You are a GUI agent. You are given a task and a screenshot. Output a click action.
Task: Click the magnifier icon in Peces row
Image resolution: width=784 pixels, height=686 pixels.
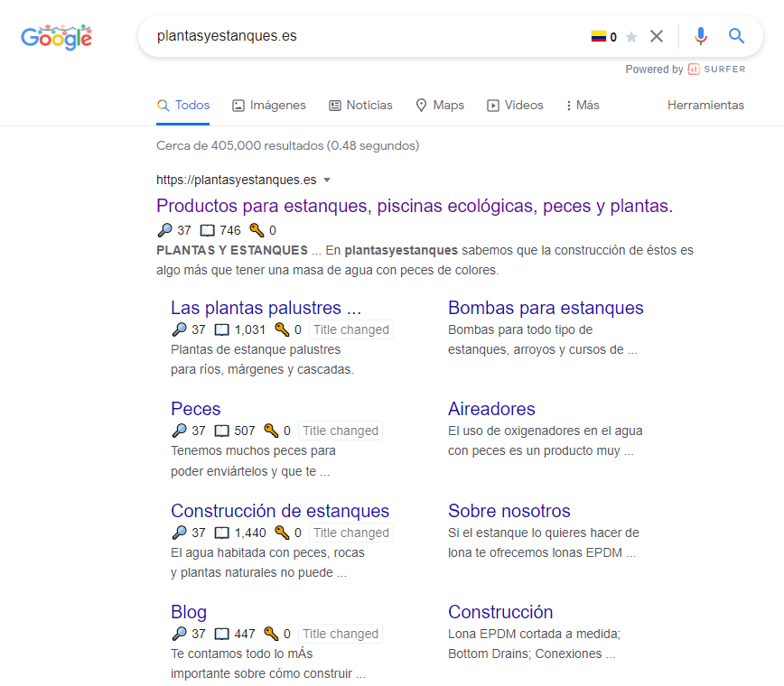click(179, 431)
